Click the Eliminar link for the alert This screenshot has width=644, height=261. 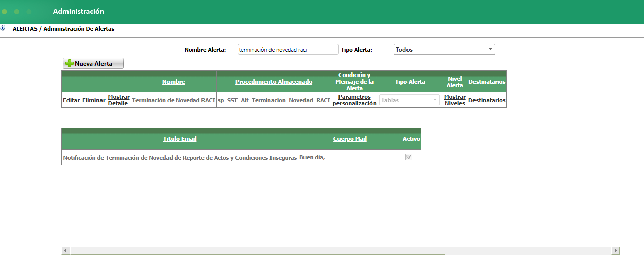pyautogui.click(x=94, y=100)
